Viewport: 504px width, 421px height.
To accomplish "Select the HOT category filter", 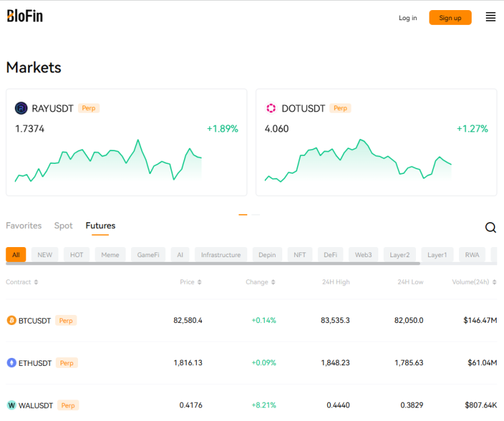I will pyautogui.click(x=77, y=254).
